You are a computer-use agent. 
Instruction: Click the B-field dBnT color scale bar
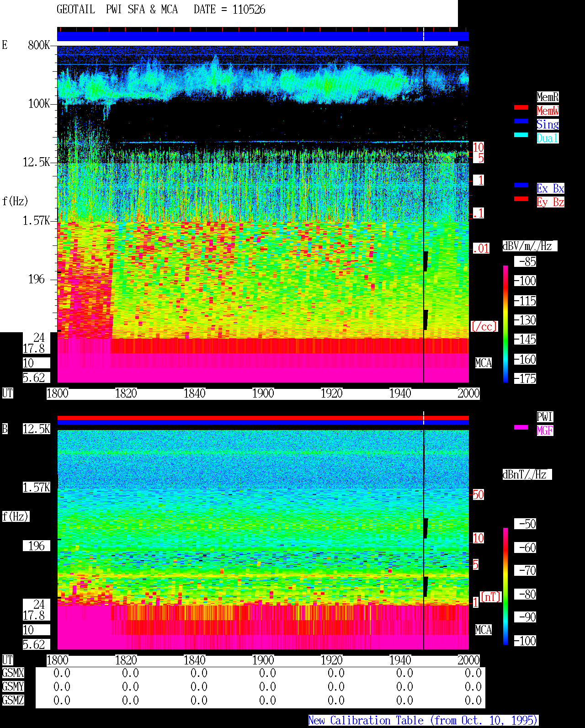click(x=505, y=586)
